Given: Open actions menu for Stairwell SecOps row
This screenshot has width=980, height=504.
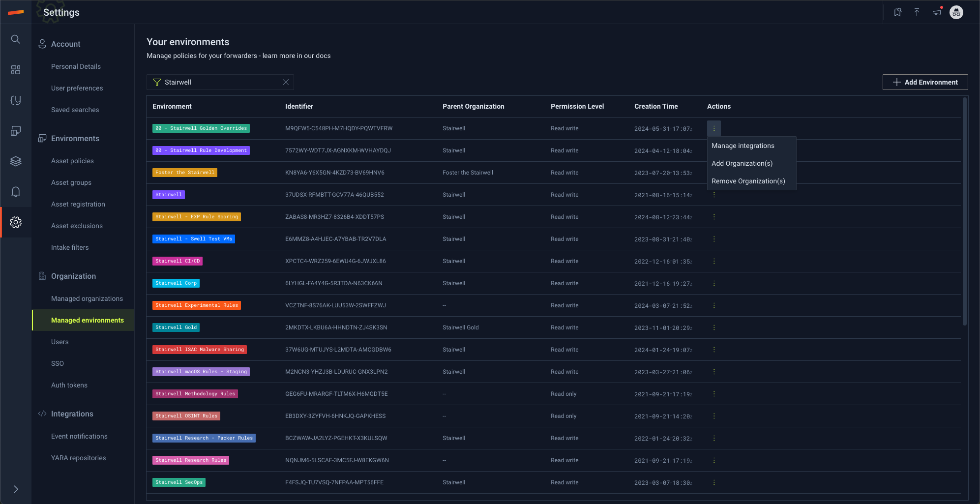Looking at the screenshot, I should [x=714, y=482].
